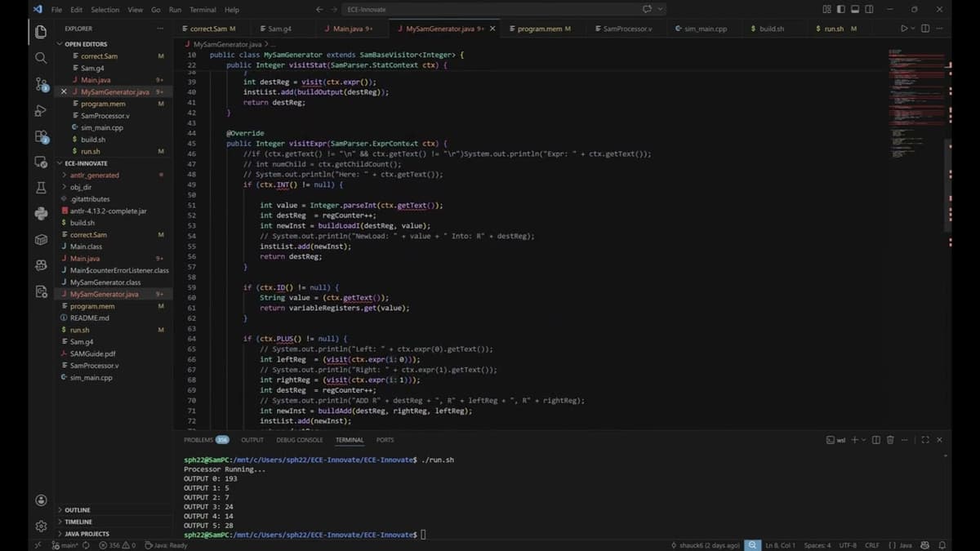
Task: Expand the antlr_generated folder
Action: (95, 175)
